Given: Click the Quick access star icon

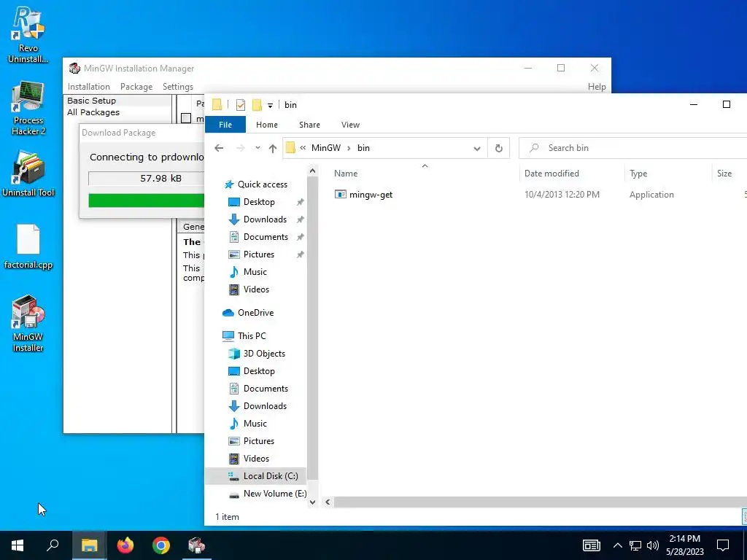Looking at the screenshot, I should (x=229, y=184).
